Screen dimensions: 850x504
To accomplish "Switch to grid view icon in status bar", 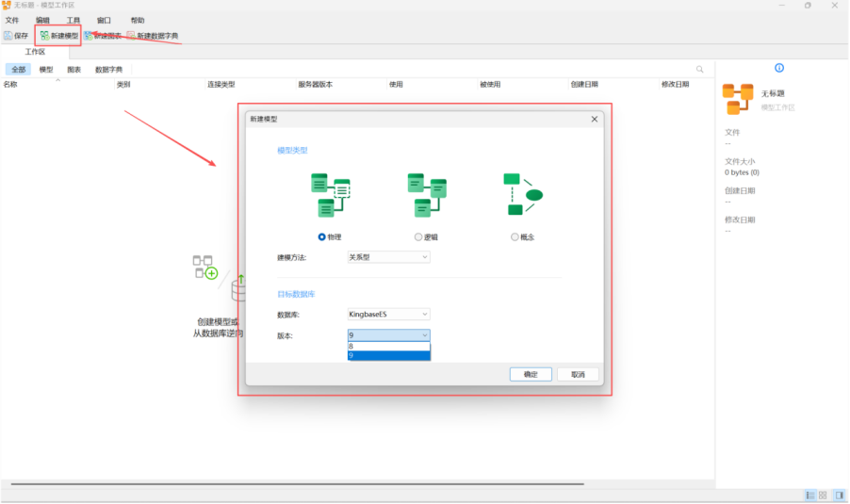I will coord(823,495).
